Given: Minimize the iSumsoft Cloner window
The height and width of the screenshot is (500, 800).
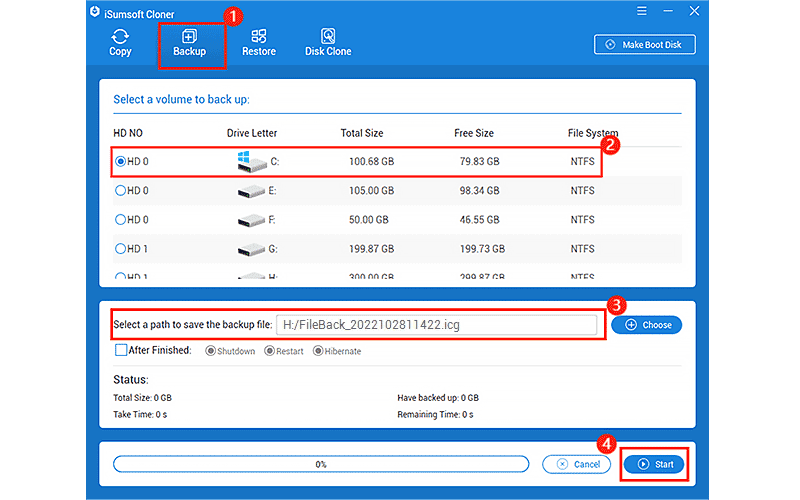Looking at the screenshot, I should pyautogui.click(x=668, y=11).
